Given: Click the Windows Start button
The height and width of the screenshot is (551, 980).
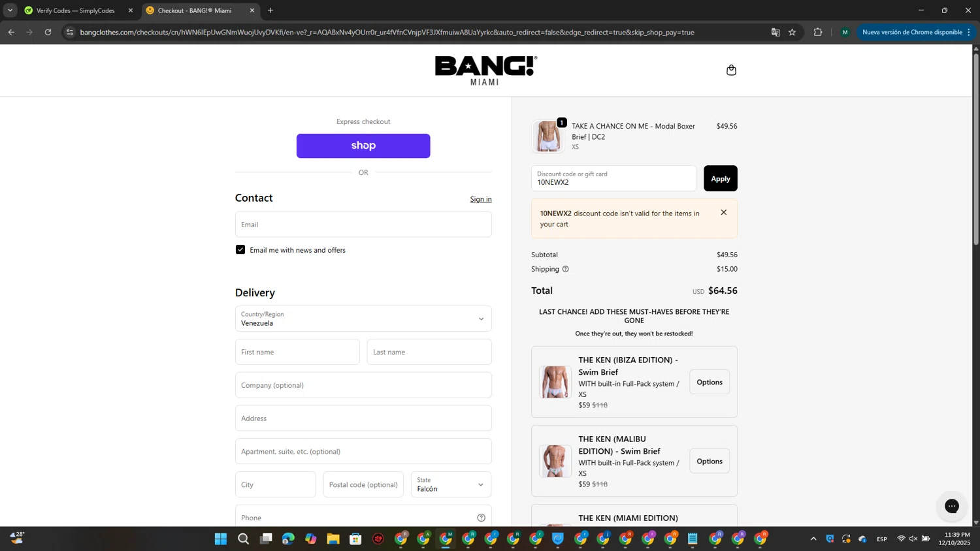Looking at the screenshot, I should pos(221,539).
